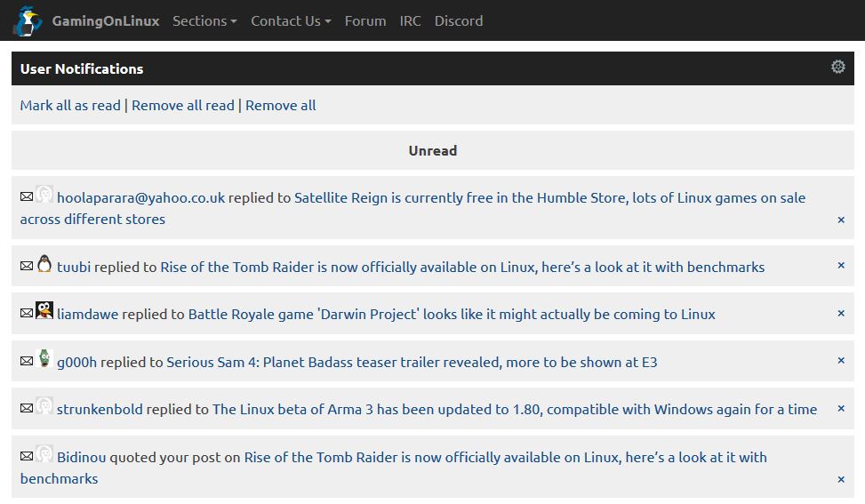Go to the Forum page
This screenshot has height=504, width=865.
click(x=365, y=20)
